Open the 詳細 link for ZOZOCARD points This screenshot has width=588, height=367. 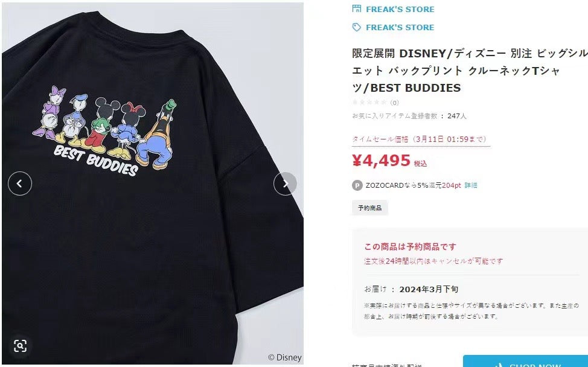(471, 185)
